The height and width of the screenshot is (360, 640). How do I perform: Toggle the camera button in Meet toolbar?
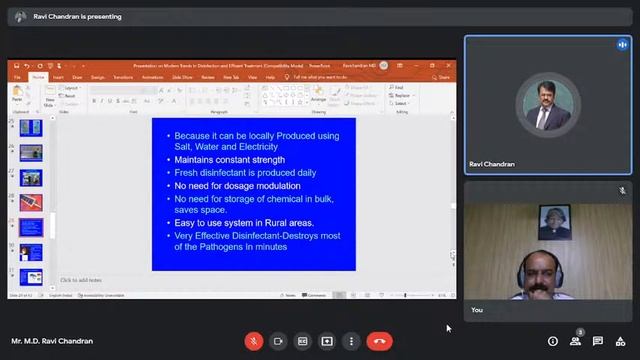(278, 341)
